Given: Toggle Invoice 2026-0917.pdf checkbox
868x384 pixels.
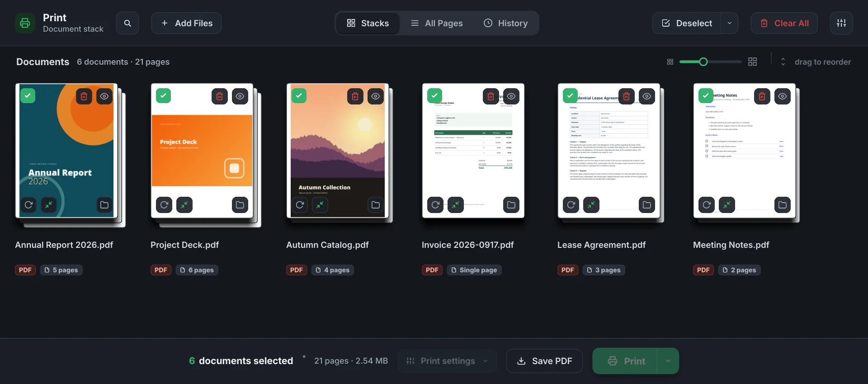Looking at the screenshot, I should pyautogui.click(x=435, y=96).
